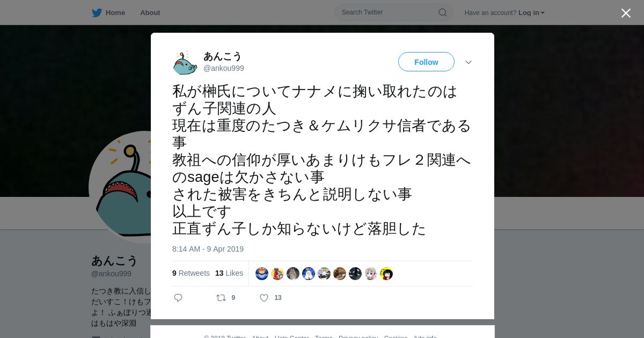View the 9 Retweets list
Image resolution: width=644 pixels, height=338 pixels.
[191, 273]
